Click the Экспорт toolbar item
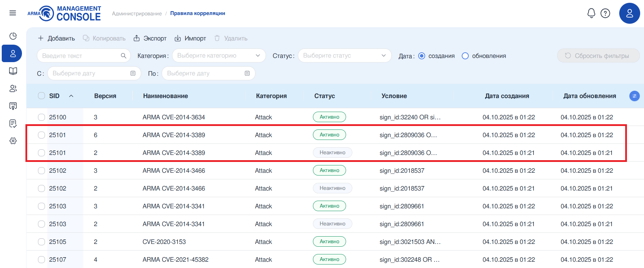The image size is (644, 268). 150,38
